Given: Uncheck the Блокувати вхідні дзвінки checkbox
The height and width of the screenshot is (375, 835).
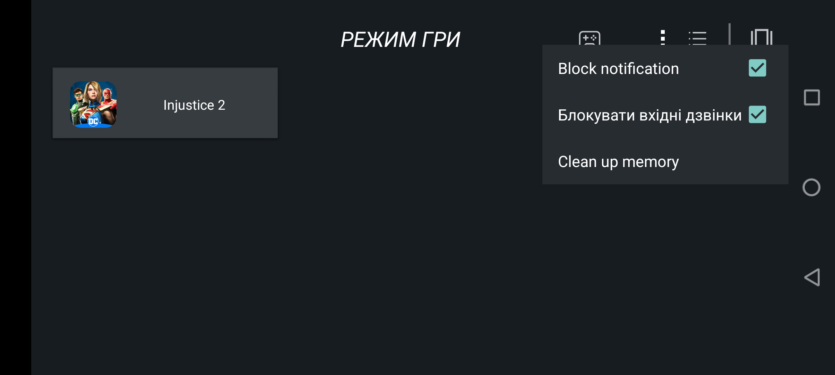Looking at the screenshot, I should [x=757, y=115].
